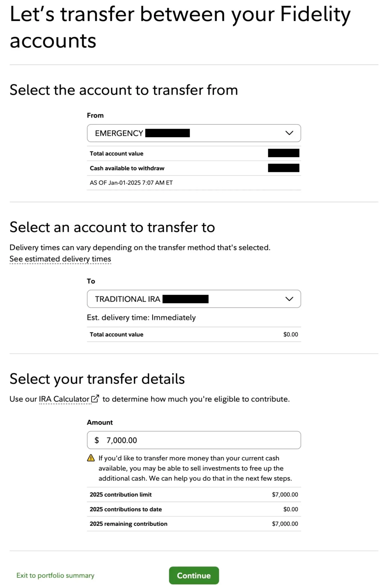Click inside the Amount input field

[170, 440]
